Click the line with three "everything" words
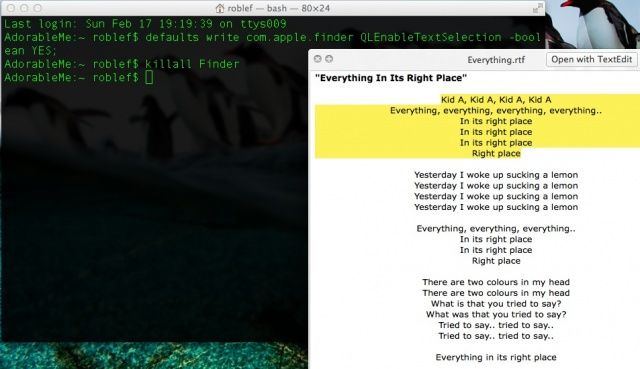The width and height of the screenshot is (640, 369). point(496,229)
